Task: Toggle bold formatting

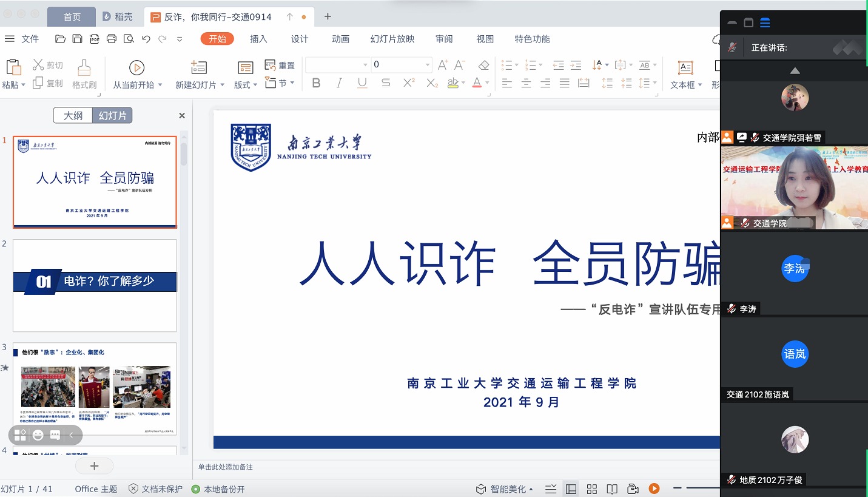Action: coord(316,83)
